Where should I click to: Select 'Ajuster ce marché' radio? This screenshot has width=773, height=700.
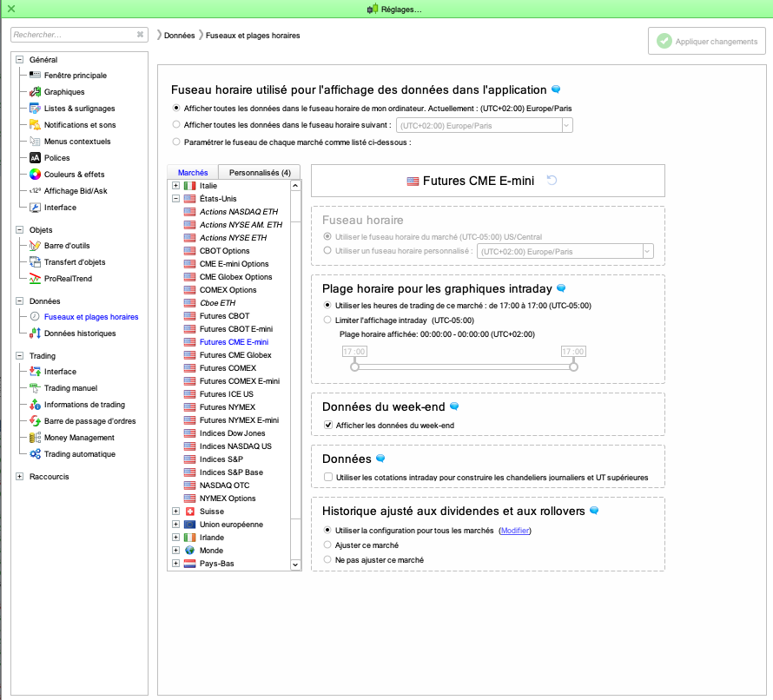click(x=327, y=545)
